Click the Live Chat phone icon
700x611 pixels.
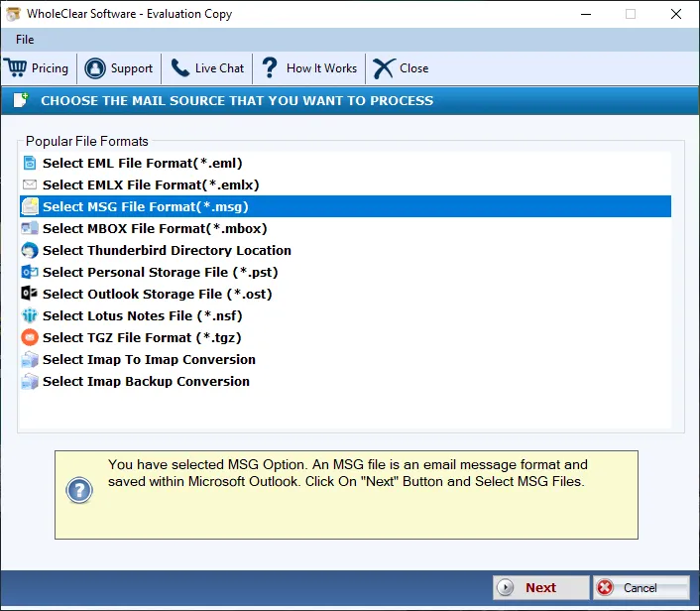coord(179,67)
